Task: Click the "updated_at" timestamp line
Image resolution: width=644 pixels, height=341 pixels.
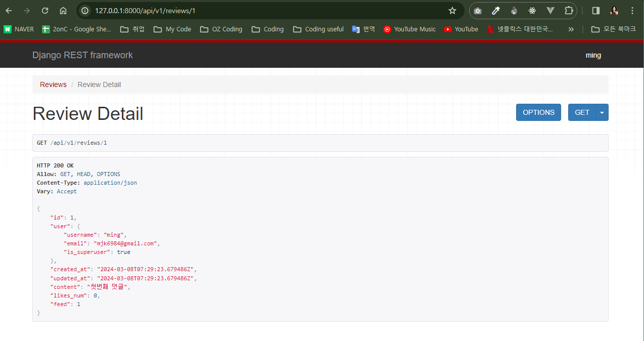Action: coord(123,278)
